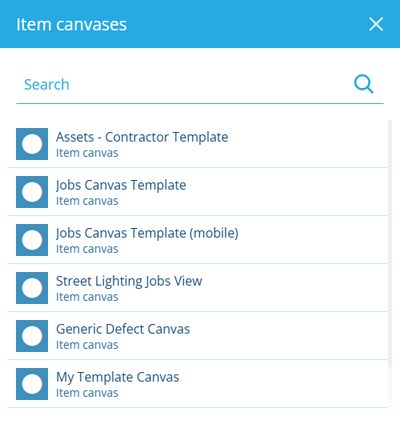Click the Item canvases header title
This screenshot has height=424, width=400.
71,25
